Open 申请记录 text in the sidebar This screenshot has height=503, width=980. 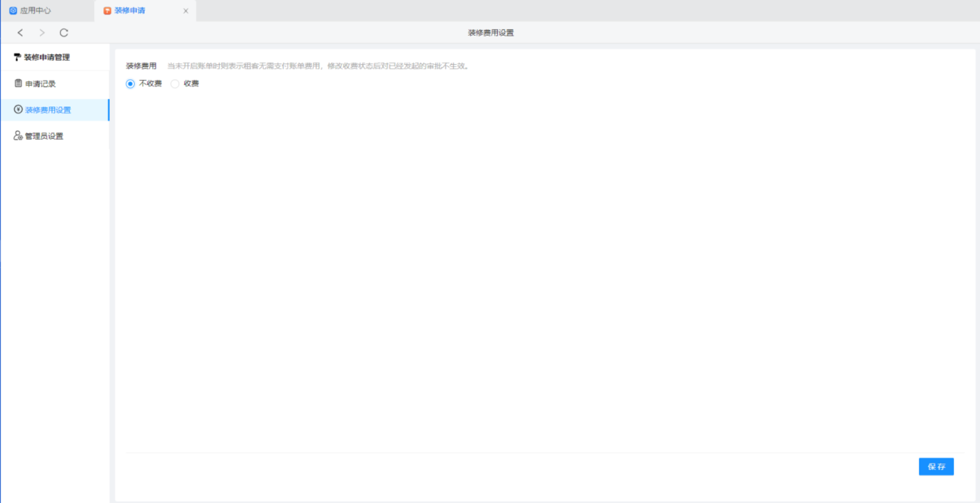point(41,84)
